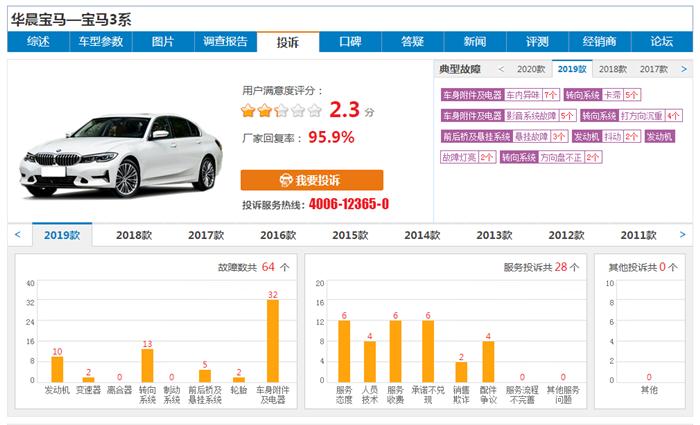Open the 调查报告 tab
Viewport: 700px width, 425px height.
point(225,42)
